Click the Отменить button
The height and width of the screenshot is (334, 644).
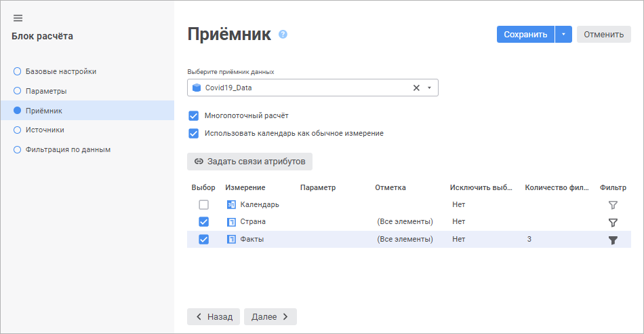(604, 35)
